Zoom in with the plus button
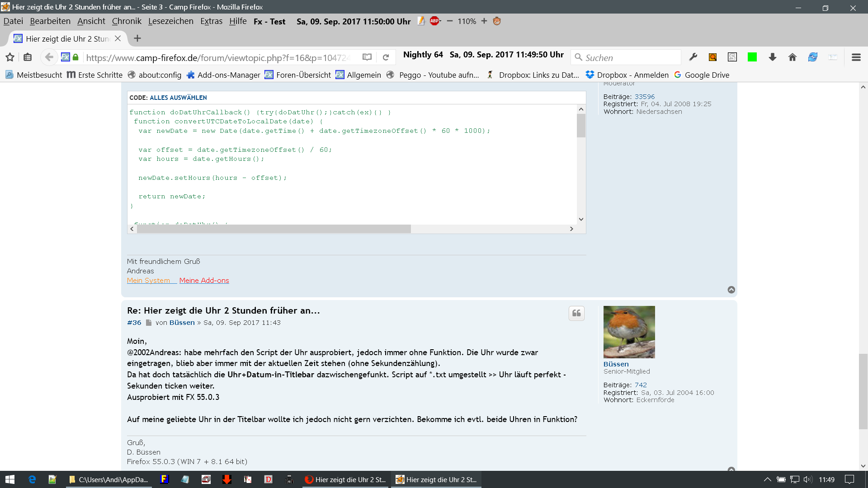This screenshot has width=868, height=488. (484, 21)
